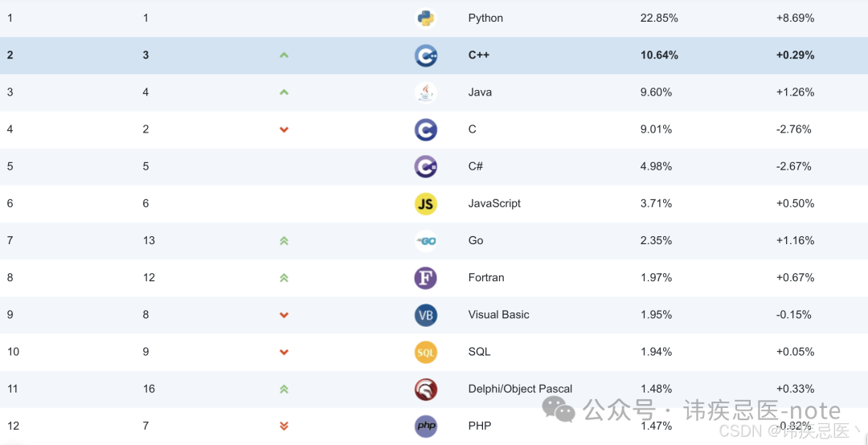Click current rank 10 in SQL row
This screenshot has width=868, height=445.
click(14, 352)
